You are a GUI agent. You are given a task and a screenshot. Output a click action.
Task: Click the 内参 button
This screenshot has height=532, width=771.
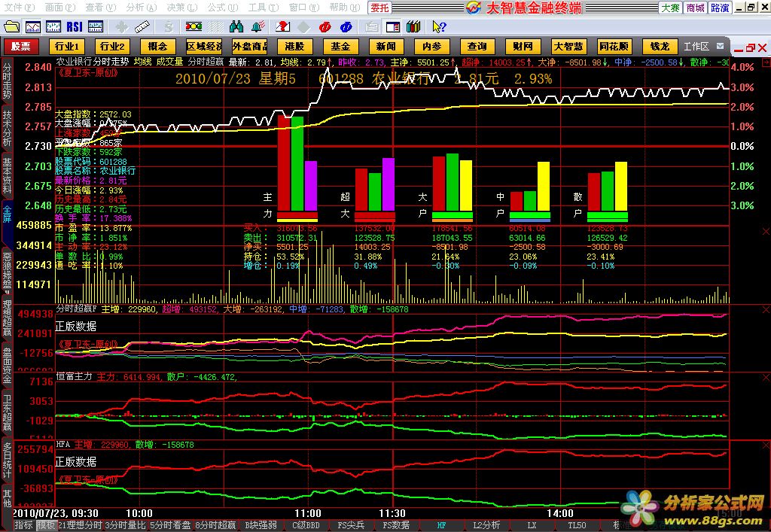[x=431, y=47]
